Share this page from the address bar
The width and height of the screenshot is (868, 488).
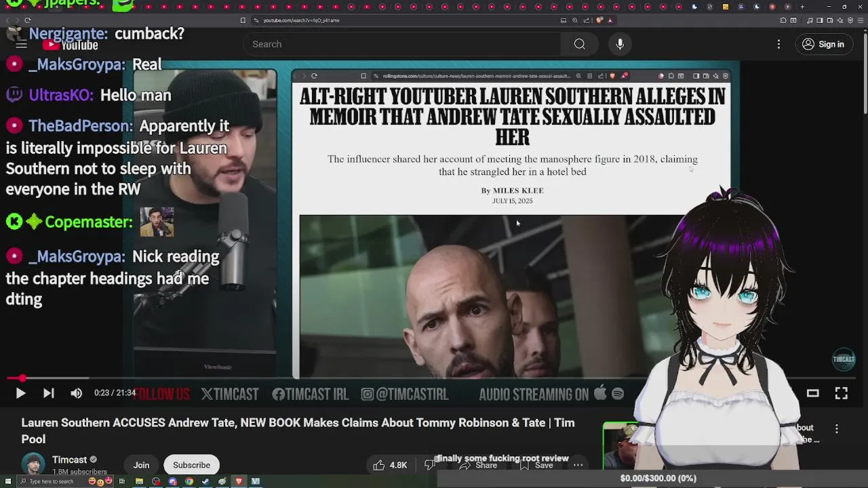click(587, 20)
